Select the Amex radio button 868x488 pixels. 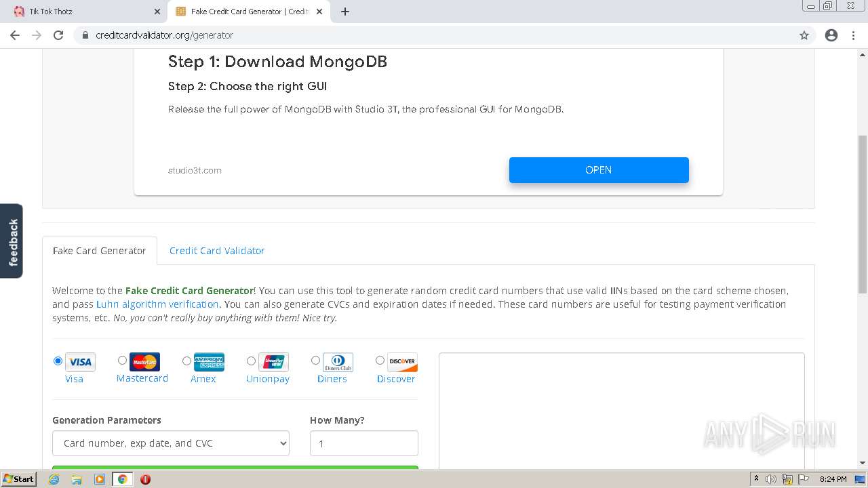click(186, 361)
